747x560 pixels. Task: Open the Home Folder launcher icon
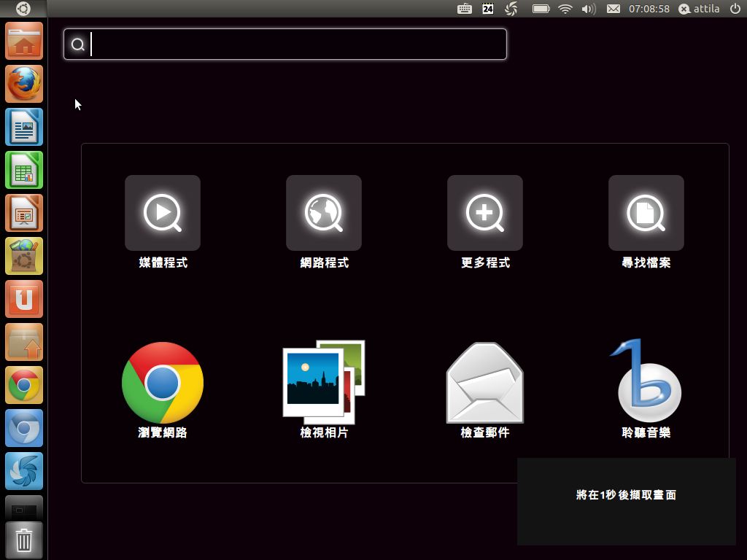(x=24, y=41)
